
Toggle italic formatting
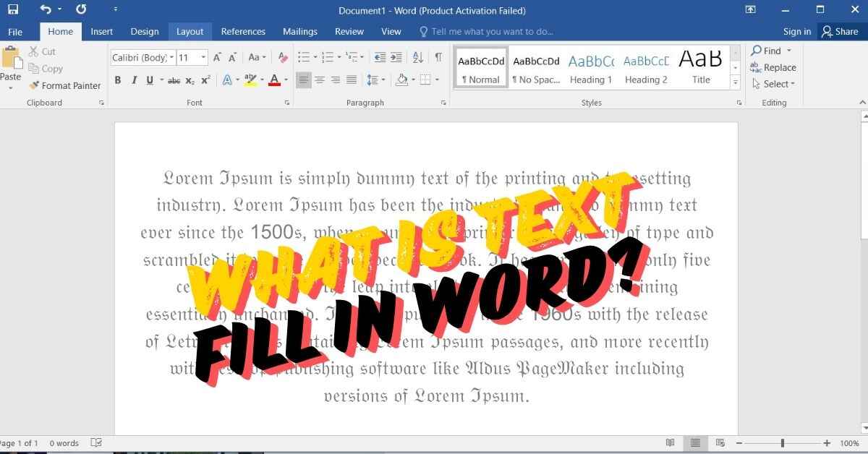pos(134,80)
